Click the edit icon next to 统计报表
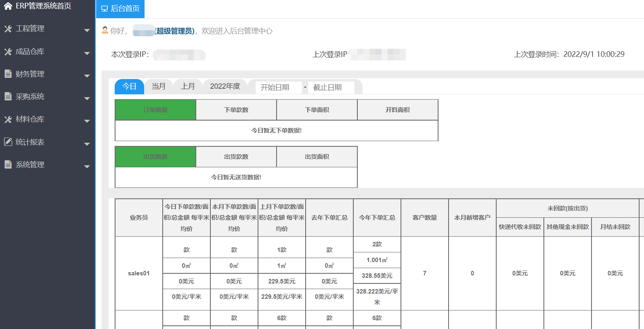This screenshot has width=644, height=329. [8, 142]
